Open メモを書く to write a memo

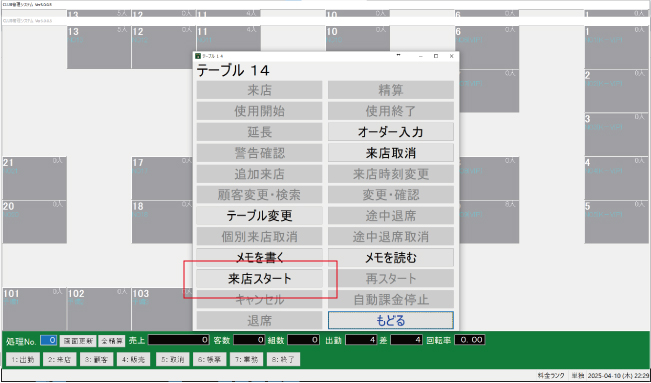259,258
